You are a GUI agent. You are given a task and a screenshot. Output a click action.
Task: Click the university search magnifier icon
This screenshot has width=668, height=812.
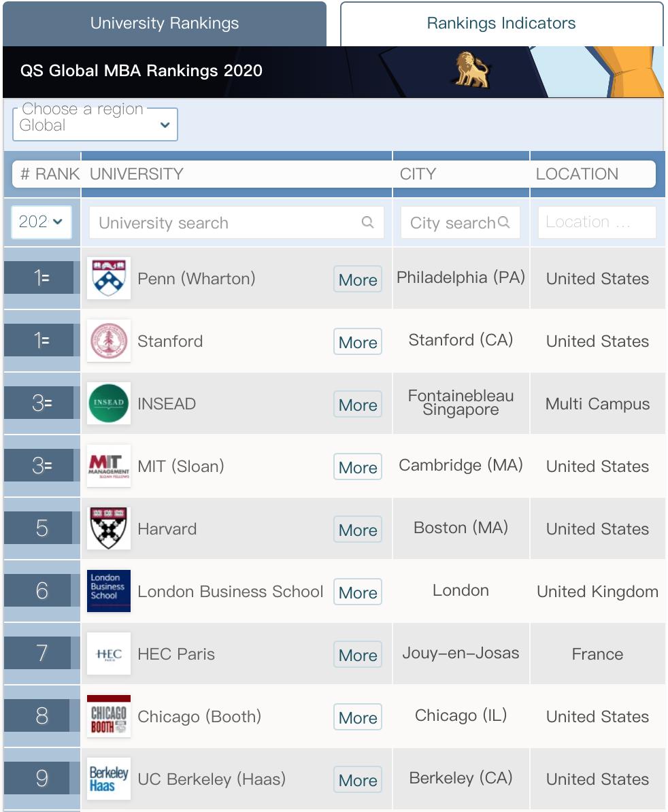click(x=367, y=222)
